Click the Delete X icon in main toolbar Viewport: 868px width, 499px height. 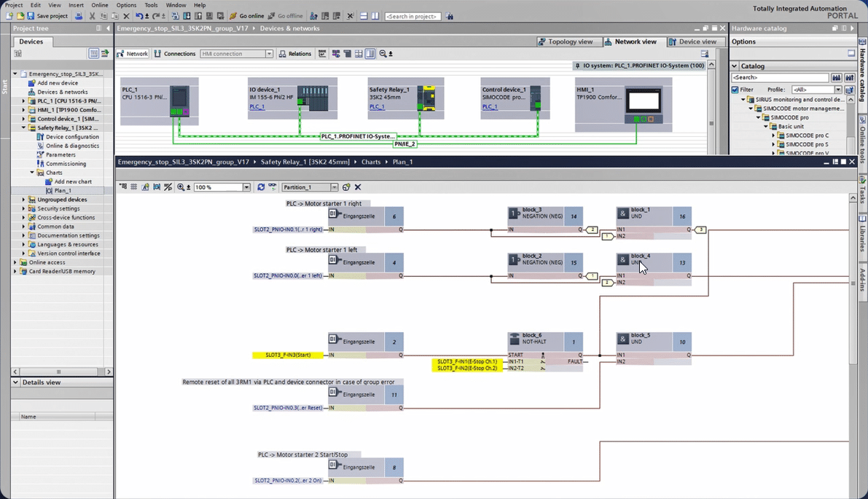coord(126,16)
